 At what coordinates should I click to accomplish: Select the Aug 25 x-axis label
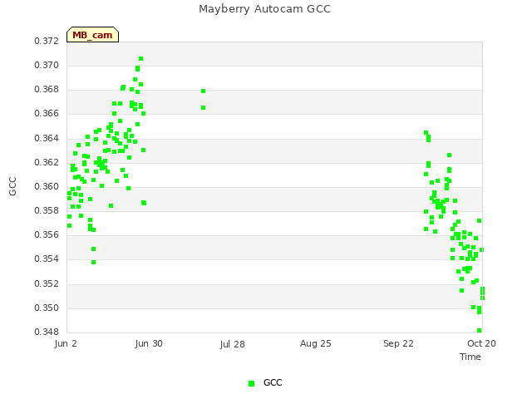[x=316, y=343]
